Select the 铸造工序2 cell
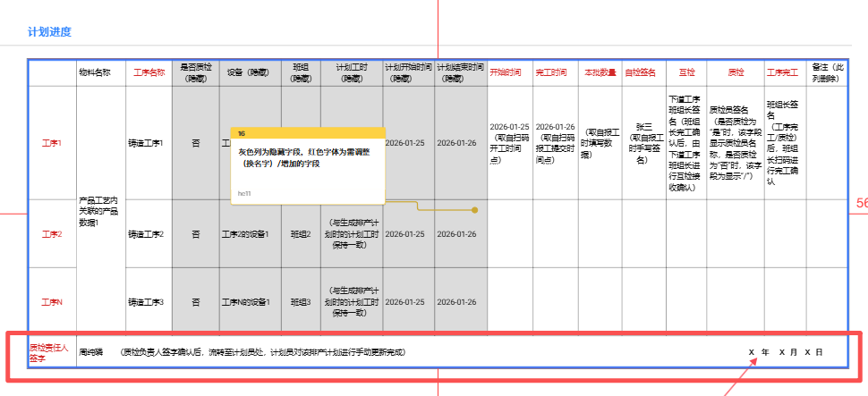This screenshot has height=396, width=868. point(146,234)
